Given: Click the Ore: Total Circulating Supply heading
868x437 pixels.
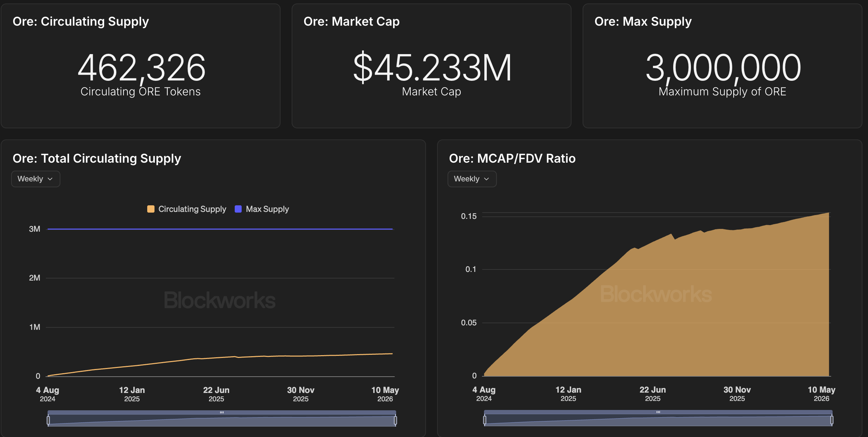Looking at the screenshot, I should pyautogui.click(x=97, y=158).
